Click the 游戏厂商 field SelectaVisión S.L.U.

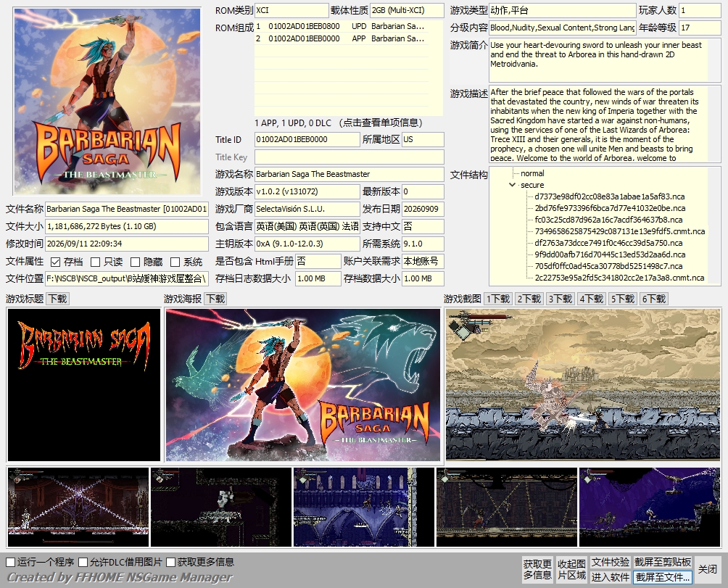pos(307,210)
